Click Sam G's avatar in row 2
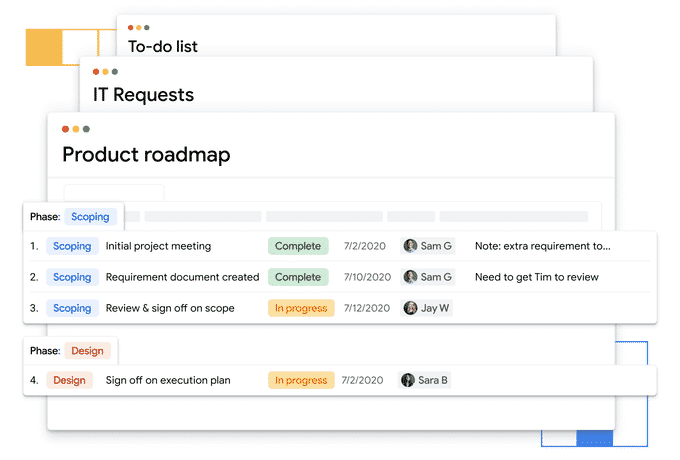The height and width of the screenshot is (460, 680). (410, 277)
